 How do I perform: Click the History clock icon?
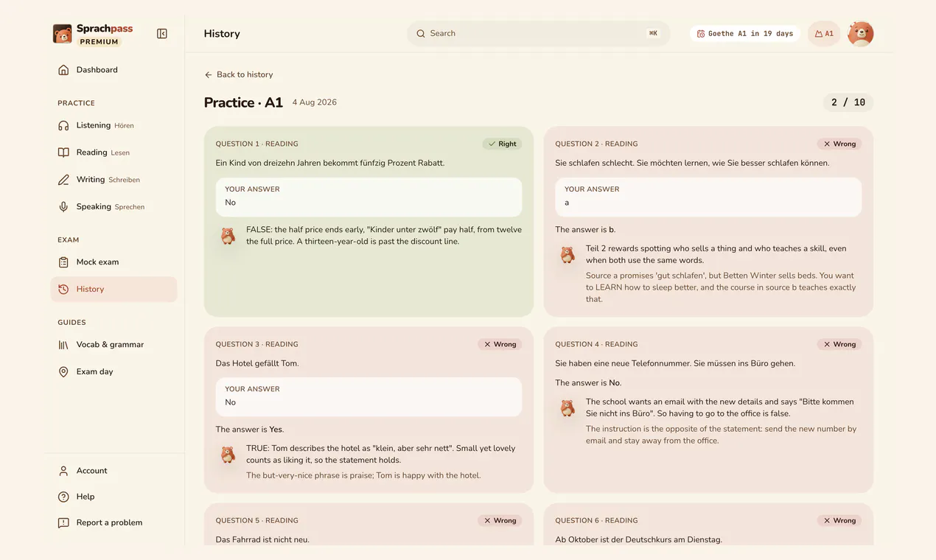[63, 290]
